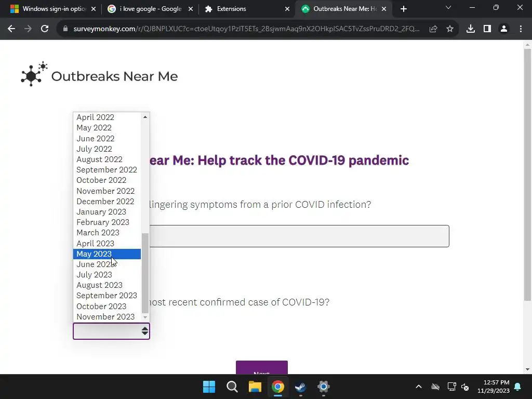532x399 pixels.
Task: Select October 2022 option
Action: coord(107,180)
